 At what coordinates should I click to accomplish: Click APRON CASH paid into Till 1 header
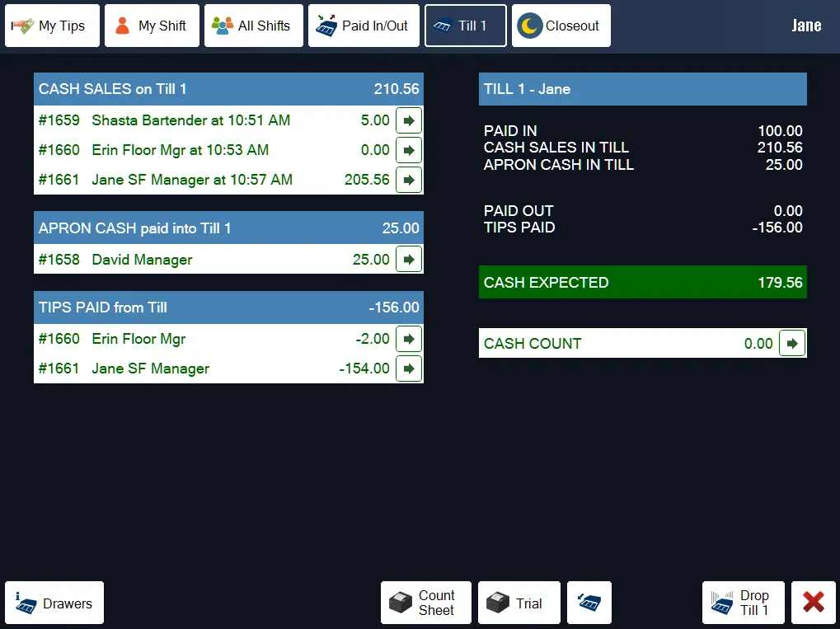click(x=228, y=228)
